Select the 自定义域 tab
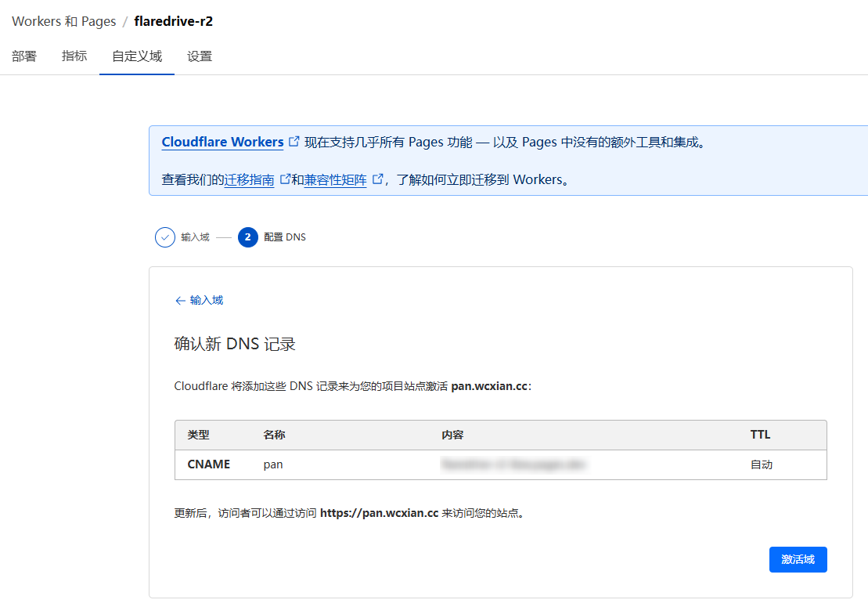This screenshot has height=607, width=868. point(137,56)
